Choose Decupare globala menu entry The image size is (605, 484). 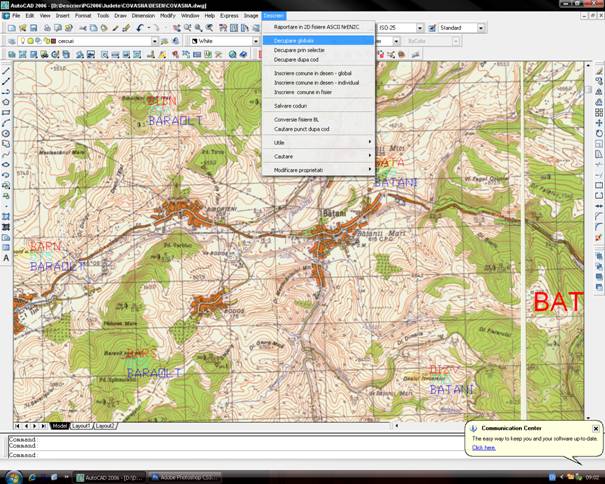294,40
